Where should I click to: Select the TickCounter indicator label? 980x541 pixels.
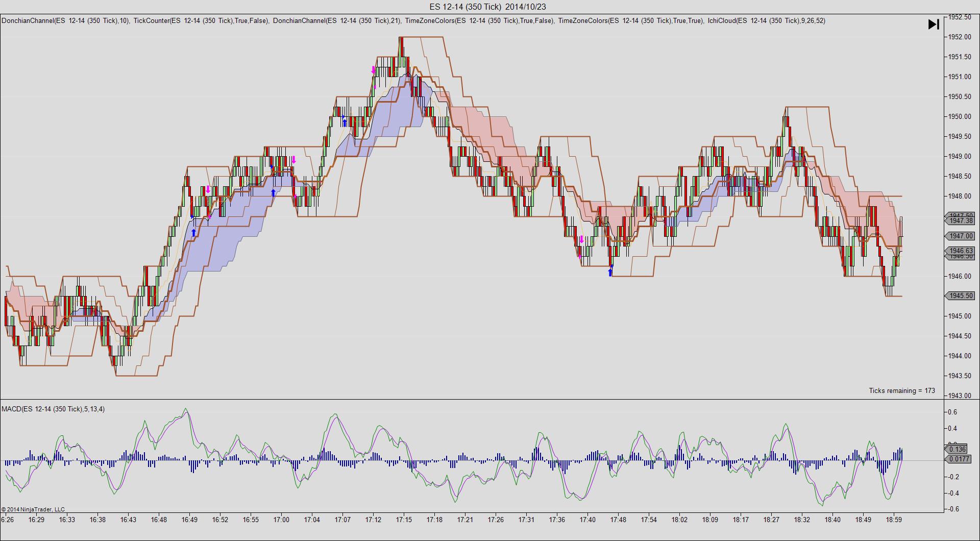pos(201,21)
